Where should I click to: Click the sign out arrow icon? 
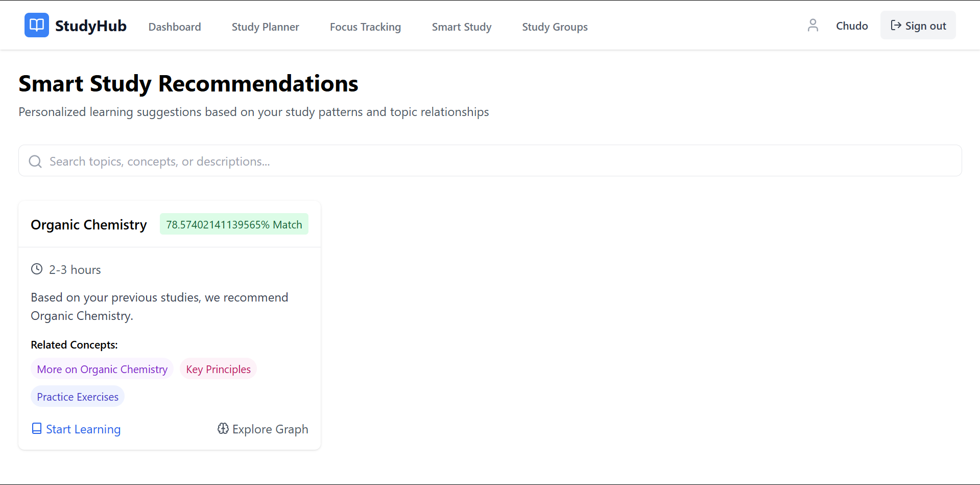click(896, 26)
